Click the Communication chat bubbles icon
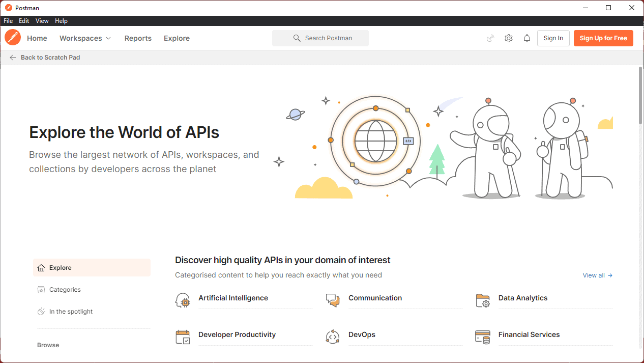Screen dimensions: 644x363 click(x=333, y=300)
